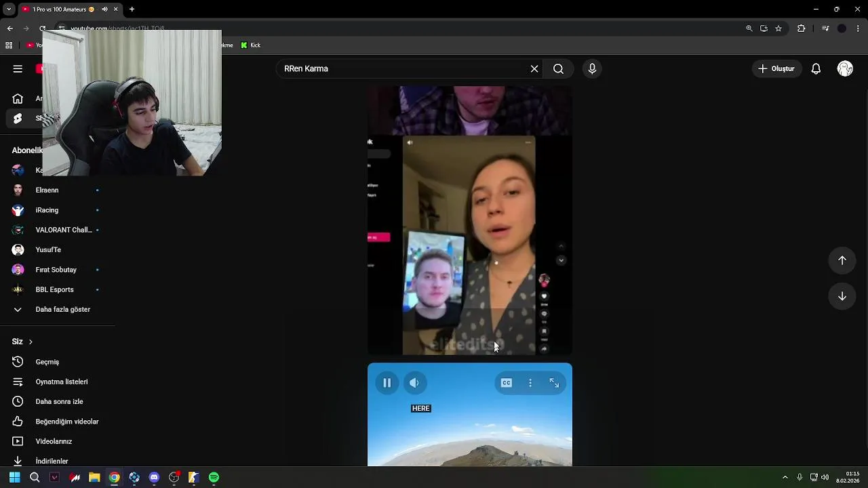Viewport: 868px width, 488px height.
Task: Open Fırat Sobutay channel subscription
Action: (x=57, y=270)
